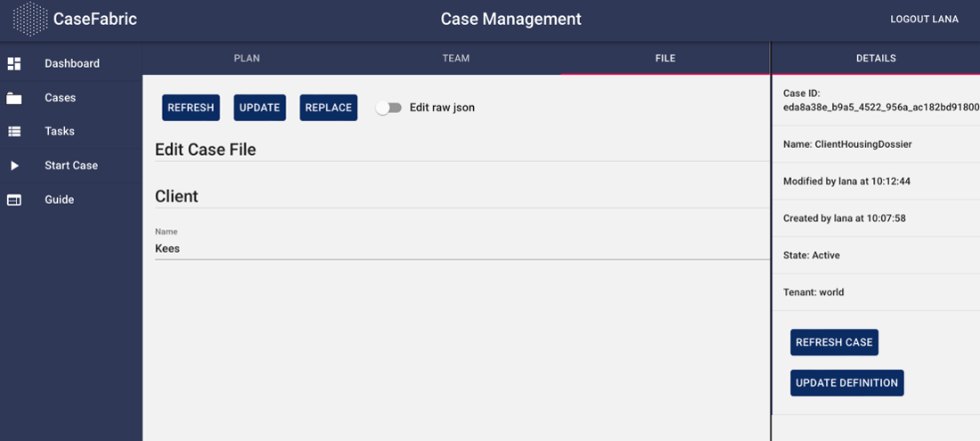Select the File tab
Image resolution: width=980 pixels, height=441 pixels.
[665, 58]
